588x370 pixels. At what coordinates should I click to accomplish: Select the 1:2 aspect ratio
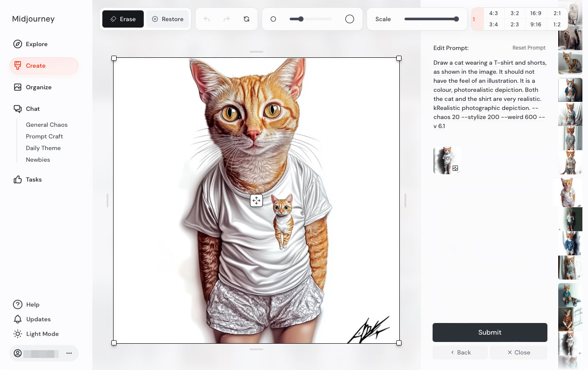[x=557, y=25]
